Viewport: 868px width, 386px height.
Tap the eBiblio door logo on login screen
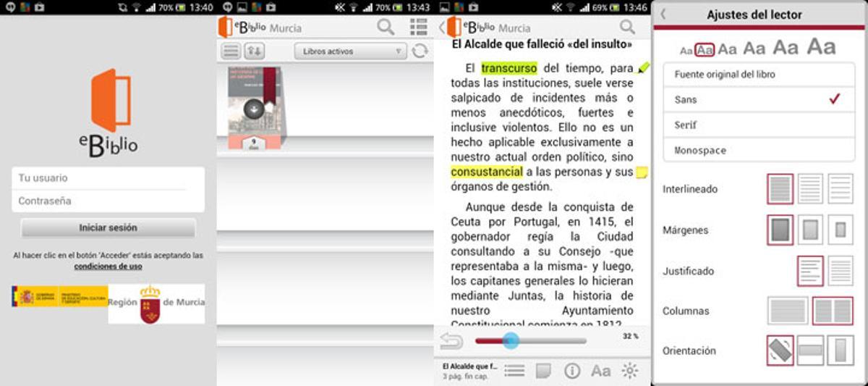point(111,101)
